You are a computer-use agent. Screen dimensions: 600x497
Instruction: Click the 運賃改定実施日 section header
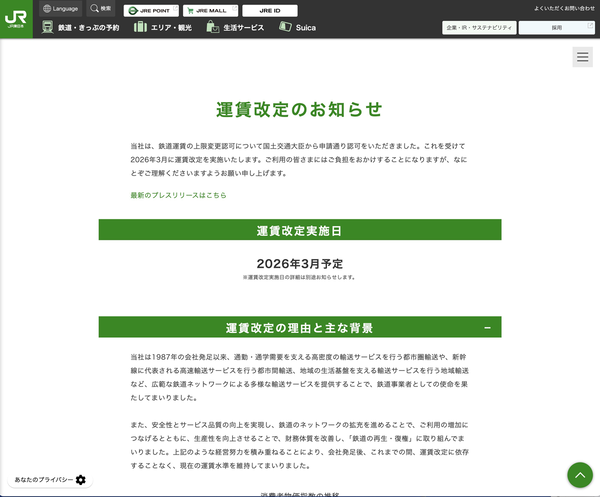coord(300,230)
